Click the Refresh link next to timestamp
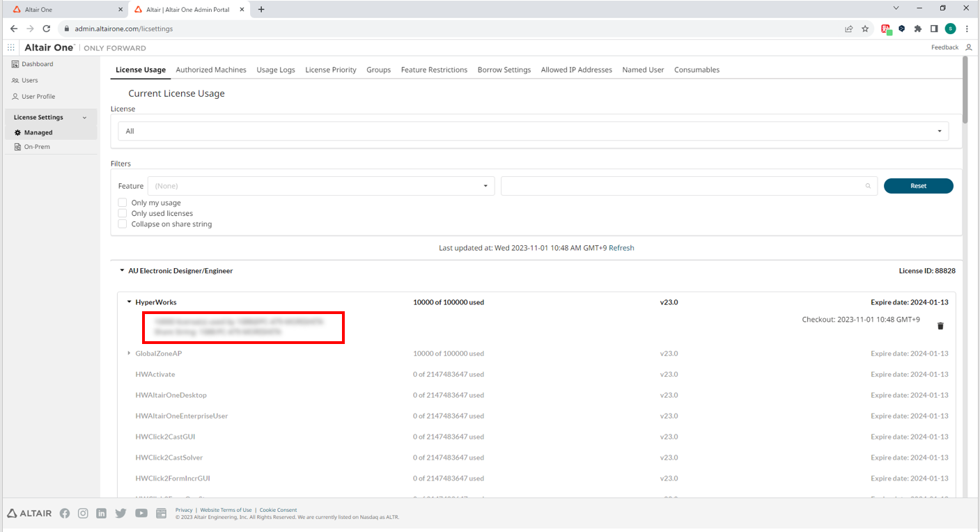The image size is (980, 532). [621, 248]
